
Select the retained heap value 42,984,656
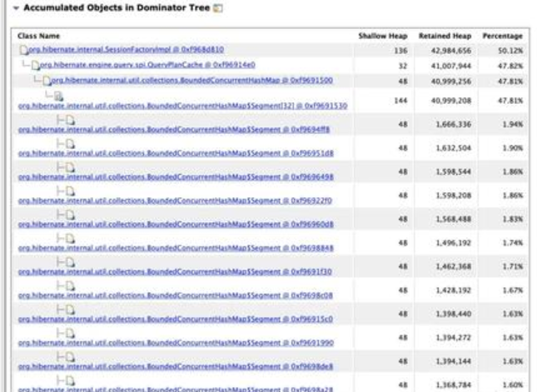451,51
